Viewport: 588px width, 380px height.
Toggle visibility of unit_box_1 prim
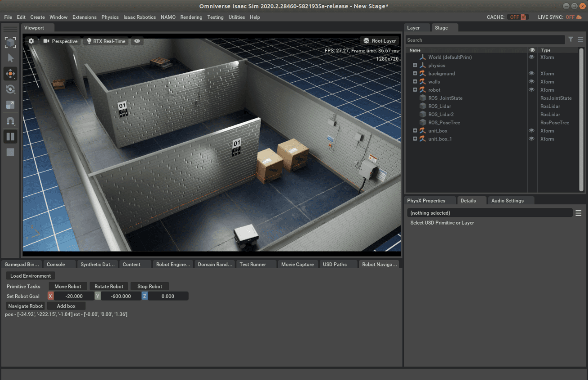[532, 139]
